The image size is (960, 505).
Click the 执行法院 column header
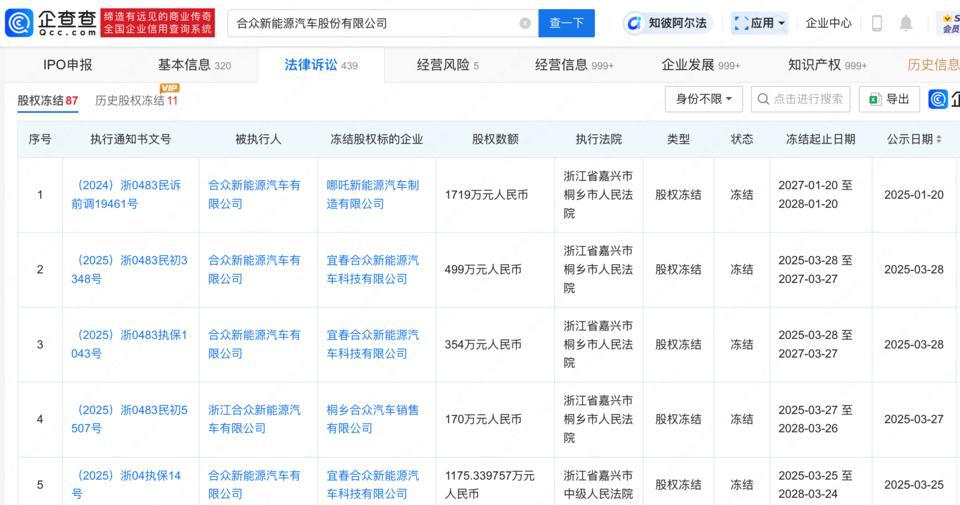pos(599,140)
